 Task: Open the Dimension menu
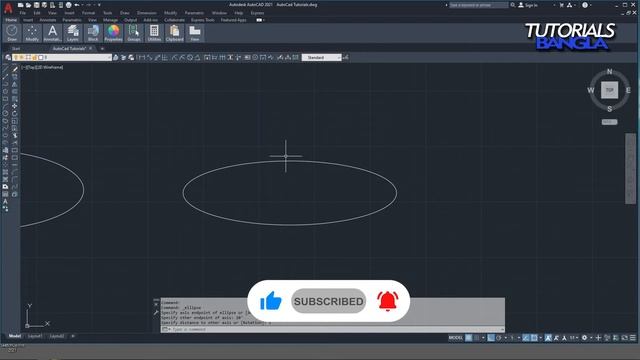point(147,13)
